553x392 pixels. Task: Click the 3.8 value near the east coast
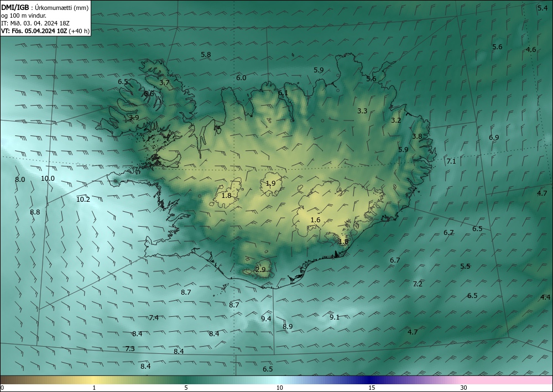click(417, 137)
